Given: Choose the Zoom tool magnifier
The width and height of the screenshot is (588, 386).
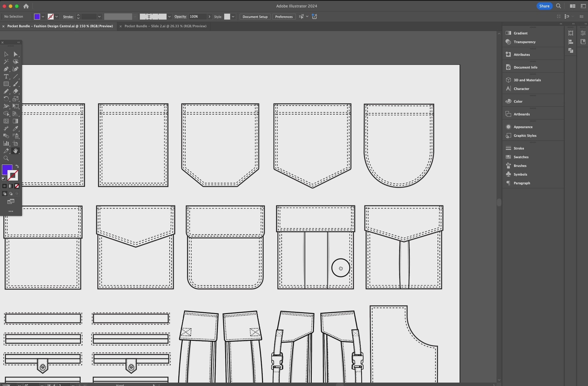Looking at the screenshot, I should (x=6, y=158).
